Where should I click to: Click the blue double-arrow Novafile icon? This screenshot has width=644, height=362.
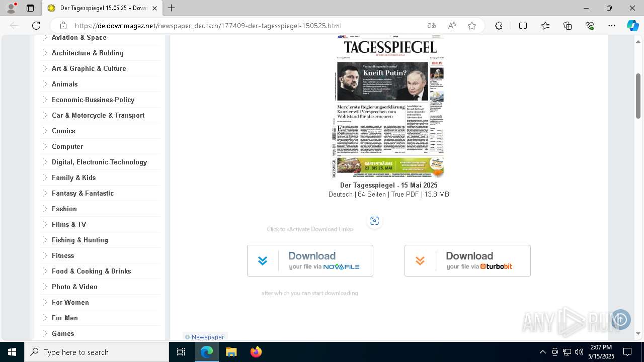pos(263,260)
